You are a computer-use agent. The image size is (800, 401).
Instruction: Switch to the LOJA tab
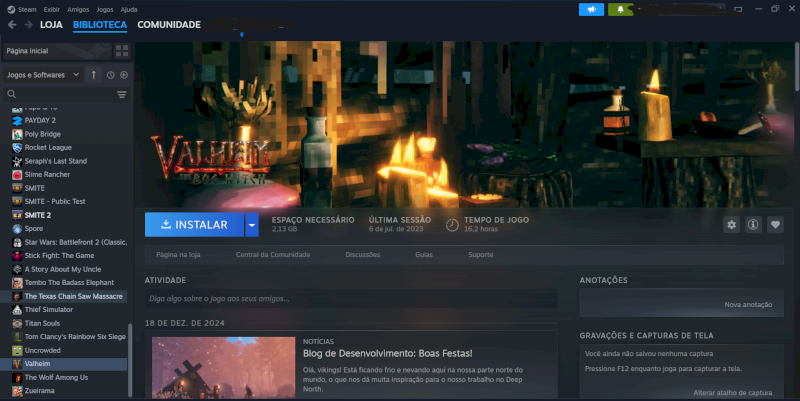(x=51, y=24)
